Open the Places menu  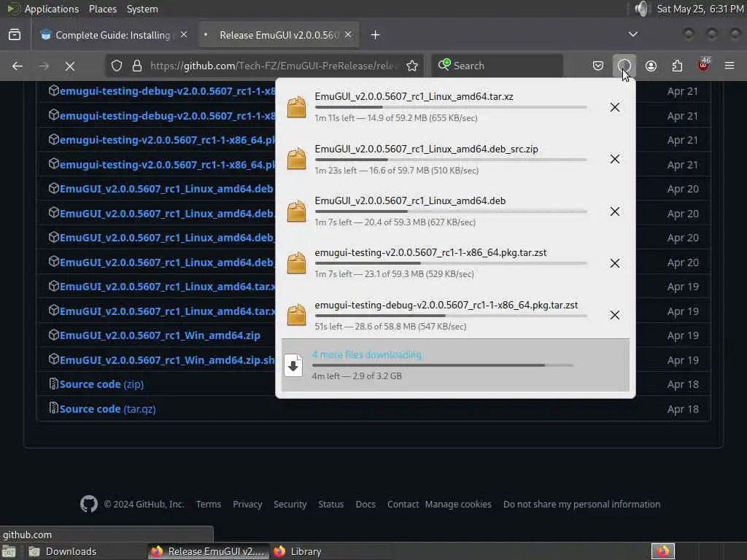click(x=102, y=9)
